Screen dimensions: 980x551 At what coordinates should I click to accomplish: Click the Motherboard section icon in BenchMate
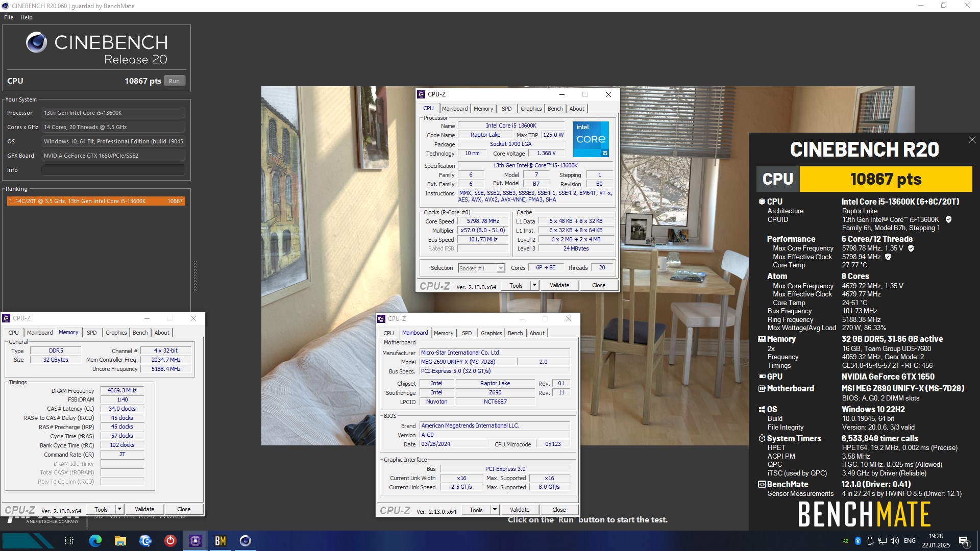[x=762, y=388]
